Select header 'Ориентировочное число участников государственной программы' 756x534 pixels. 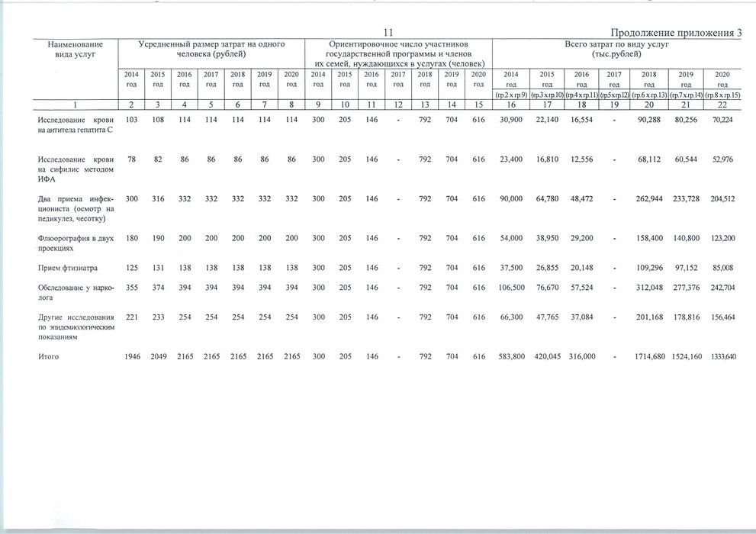click(398, 54)
